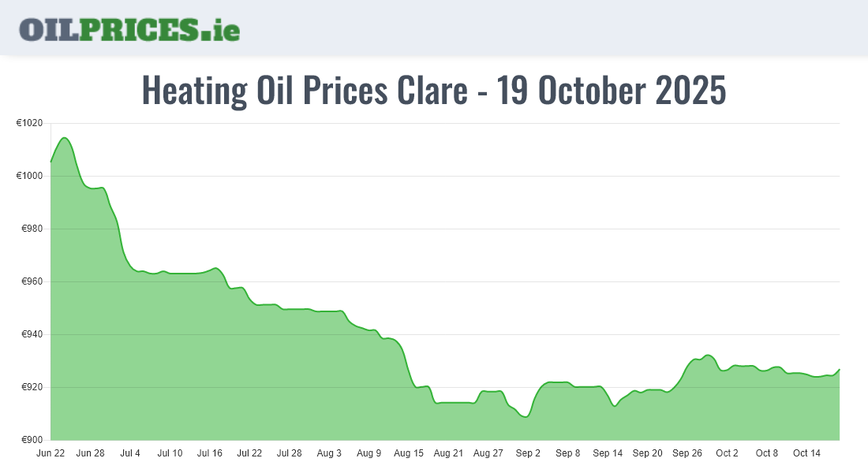Click the Oct 14 date label
Screen dimensions: 868x473
806,453
